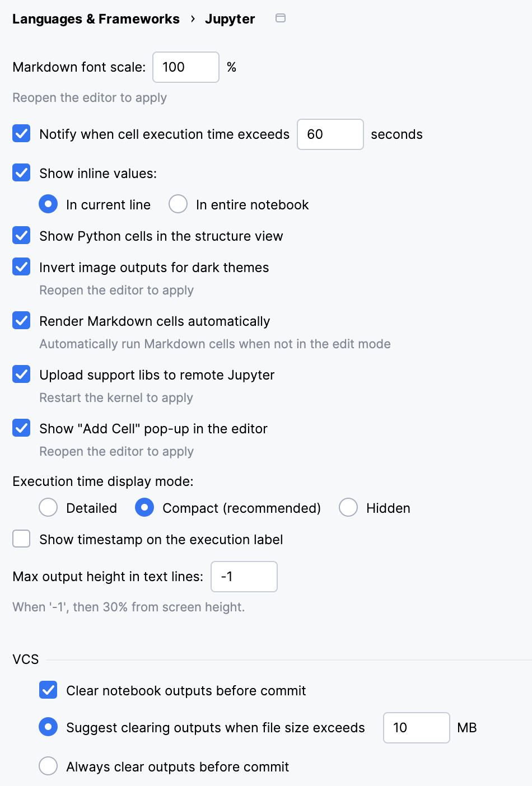
Task: Select In entire notebook for inline values
Action: [x=178, y=204]
